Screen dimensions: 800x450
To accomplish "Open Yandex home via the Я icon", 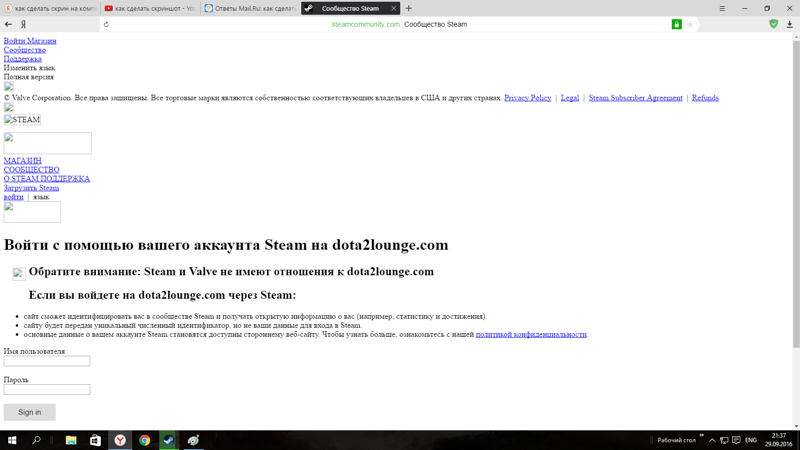I will coord(23,24).
